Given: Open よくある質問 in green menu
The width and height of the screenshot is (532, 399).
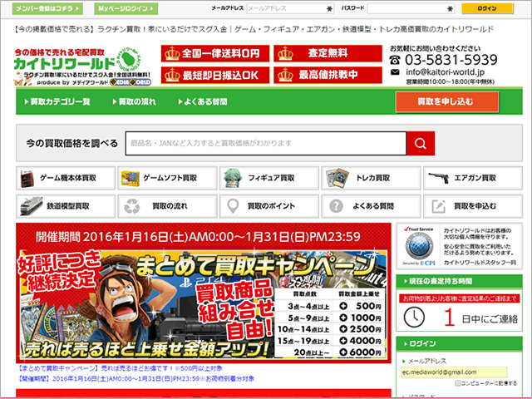Looking at the screenshot, I should [203, 101].
